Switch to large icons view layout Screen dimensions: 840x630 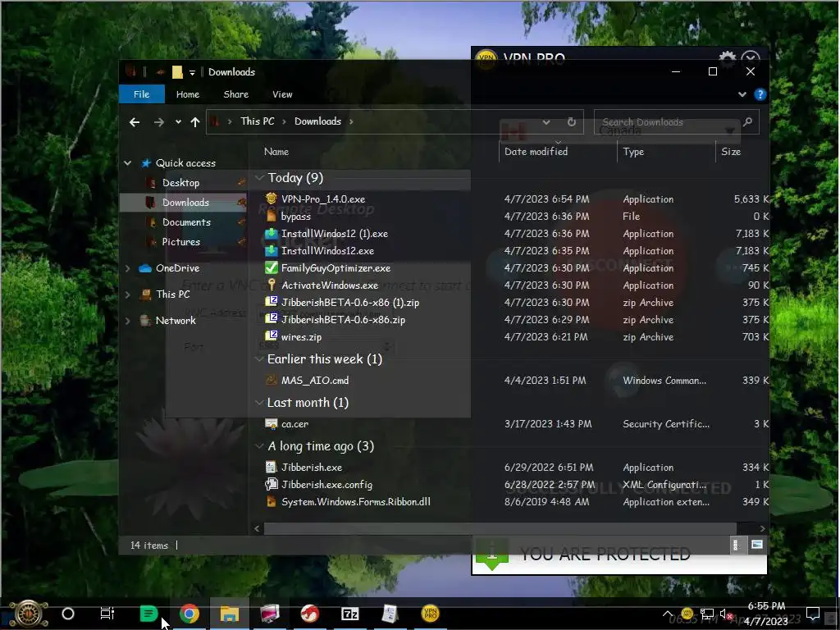pyautogui.click(x=756, y=545)
